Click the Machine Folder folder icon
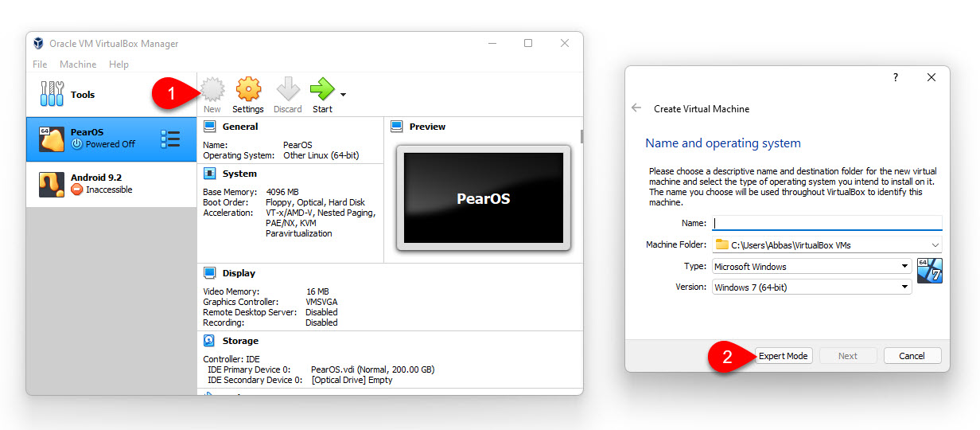 (x=721, y=244)
